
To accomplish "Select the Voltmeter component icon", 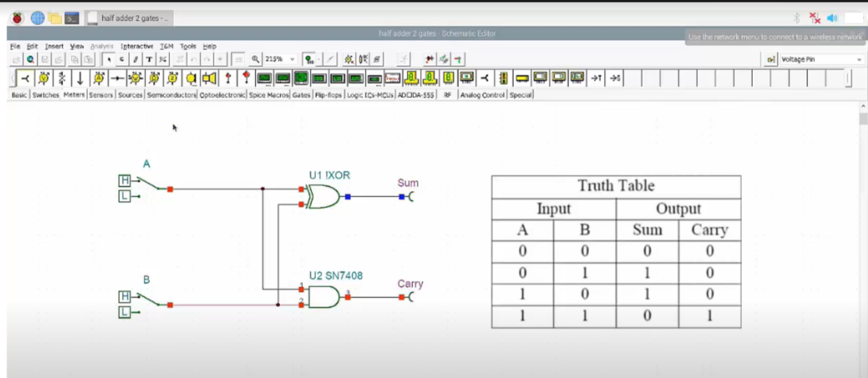I will 43,78.
